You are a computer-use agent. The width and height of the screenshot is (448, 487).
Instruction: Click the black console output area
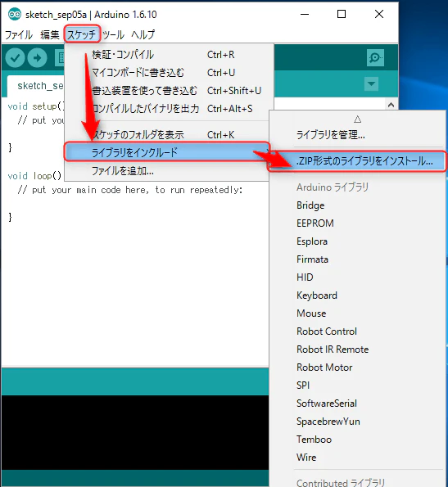click(135, 432)
